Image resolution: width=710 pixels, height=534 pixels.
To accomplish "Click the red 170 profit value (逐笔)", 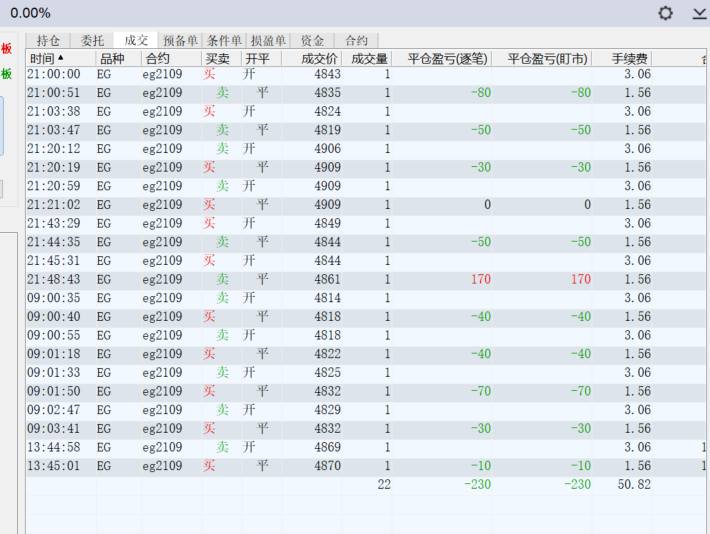I will 480,279.
